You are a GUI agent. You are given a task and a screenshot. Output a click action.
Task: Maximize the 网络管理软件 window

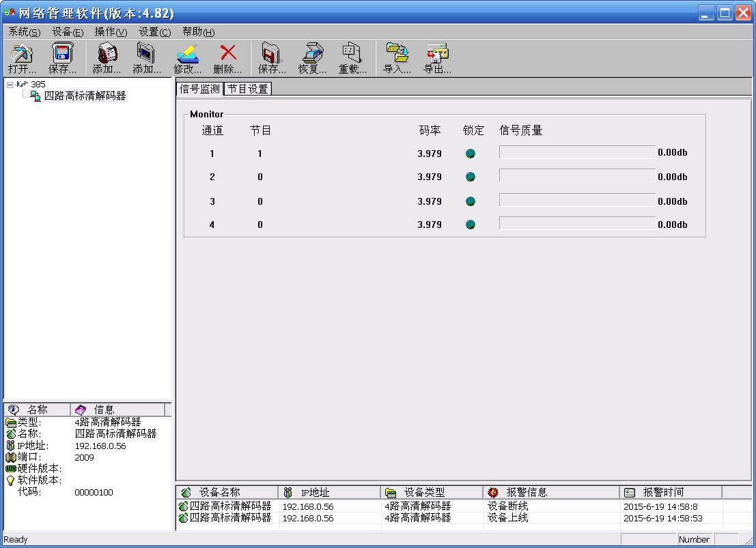(x=724, y=12)
